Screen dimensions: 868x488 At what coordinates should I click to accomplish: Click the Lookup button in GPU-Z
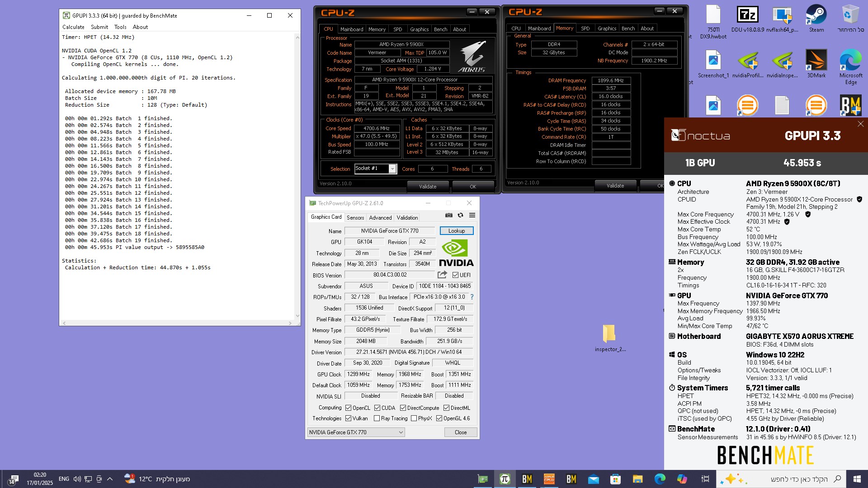pos(457,231)
